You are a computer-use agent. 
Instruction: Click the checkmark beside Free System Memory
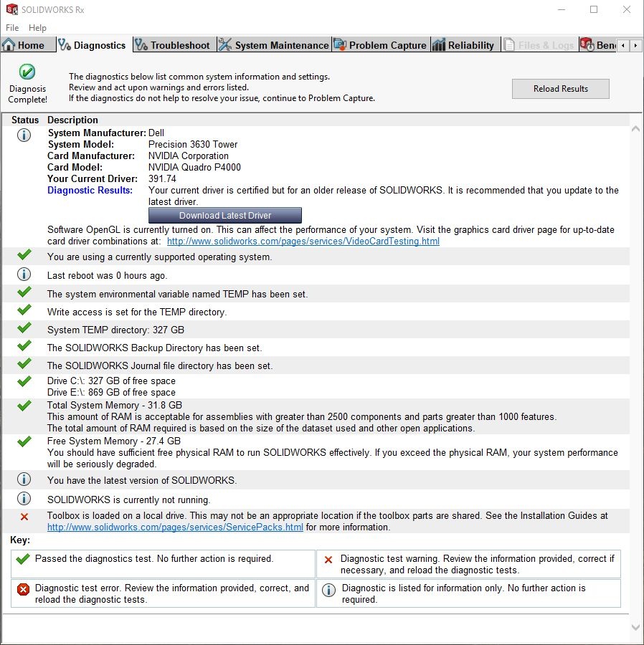click(24, 441)
